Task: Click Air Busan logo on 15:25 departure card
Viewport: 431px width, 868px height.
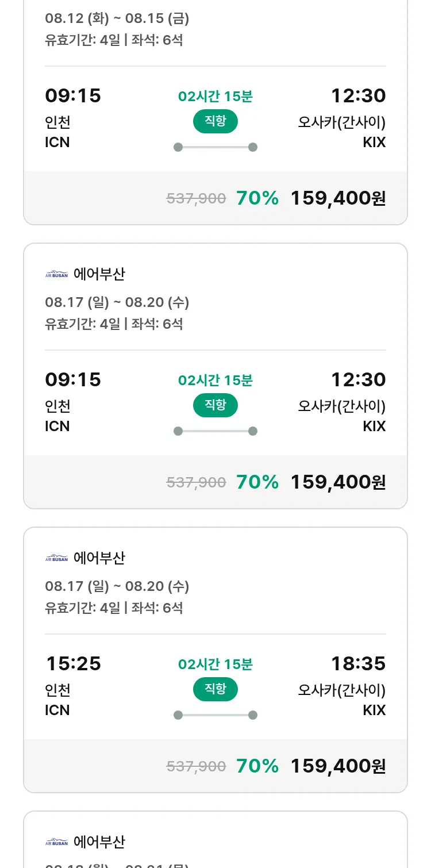Action: [x=56, y=558]
